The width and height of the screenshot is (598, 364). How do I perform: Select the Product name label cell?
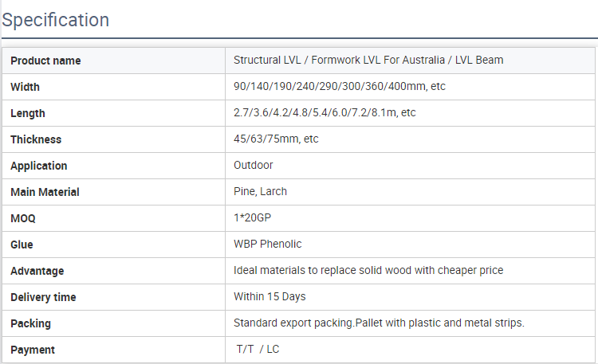[x=45, y=61]
